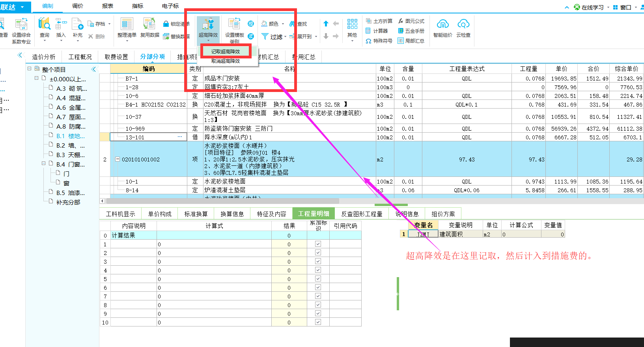This screenshot has width=644, height=347.
Task: Click the 查询 lookup icon
Action: [x=44, y=24]
